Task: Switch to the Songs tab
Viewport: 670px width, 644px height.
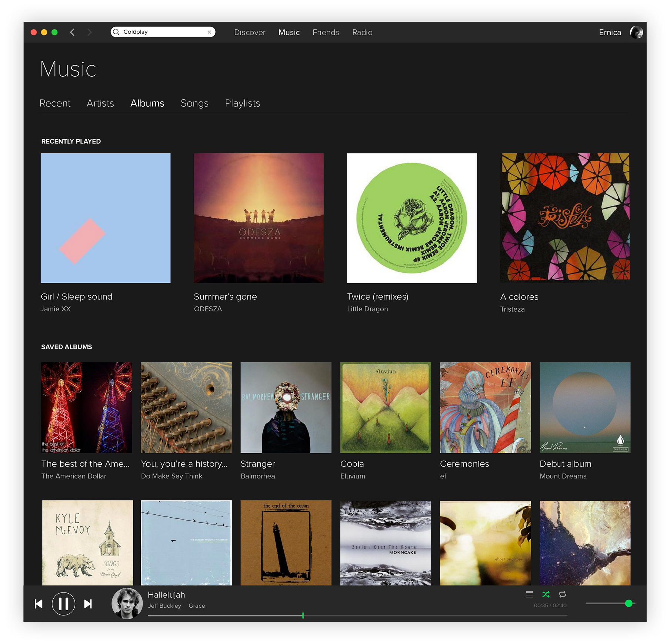Action: pyautogui.click(x=194, y=103)
